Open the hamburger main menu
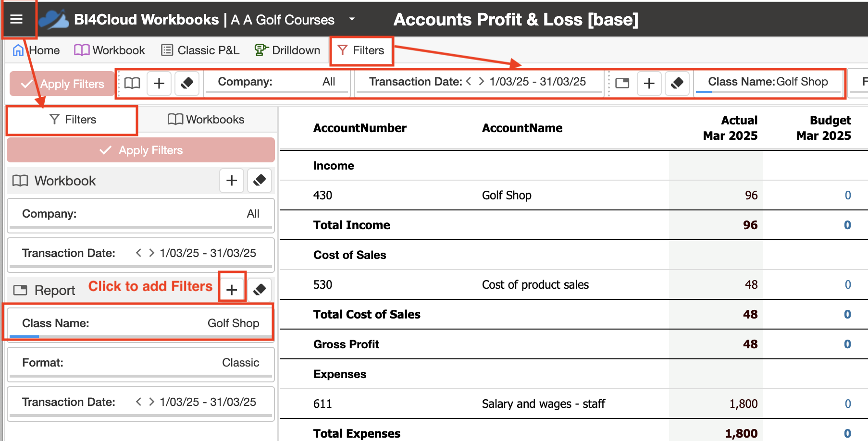Screen dimensions: 868x441 coord(17,19)
